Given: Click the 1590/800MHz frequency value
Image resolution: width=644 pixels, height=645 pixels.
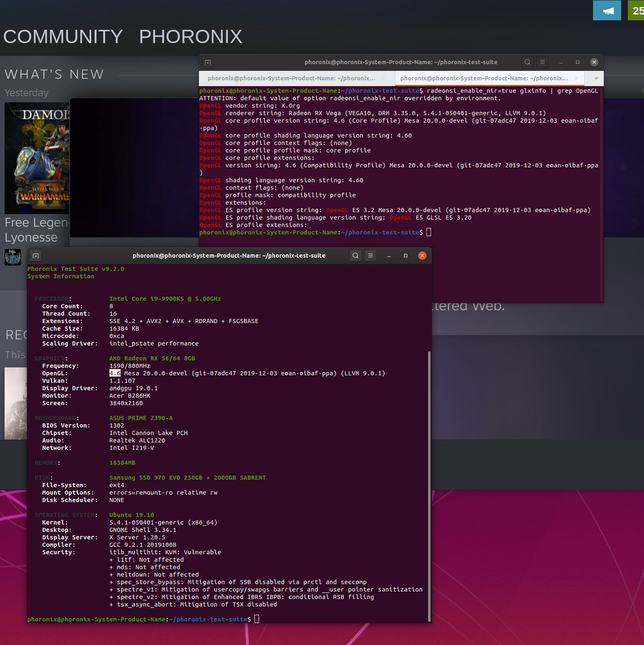Looking at the screenshot, I should 130,366.
